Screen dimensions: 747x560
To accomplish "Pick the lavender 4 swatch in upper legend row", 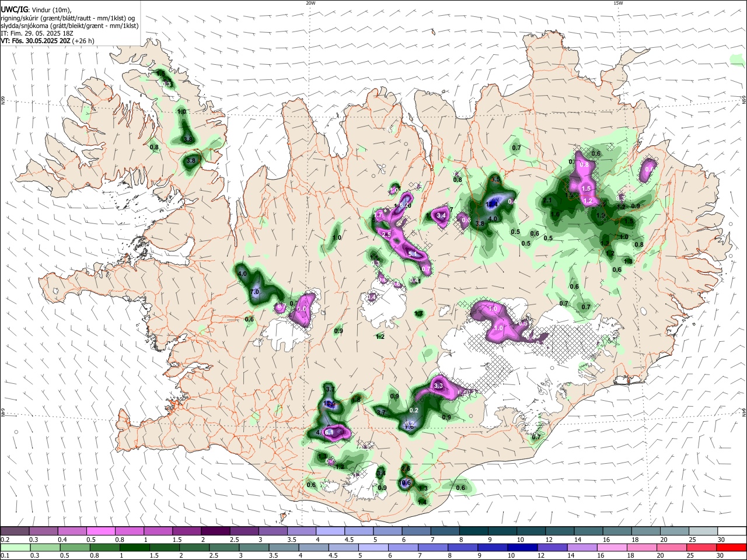I will coord(329,531).
